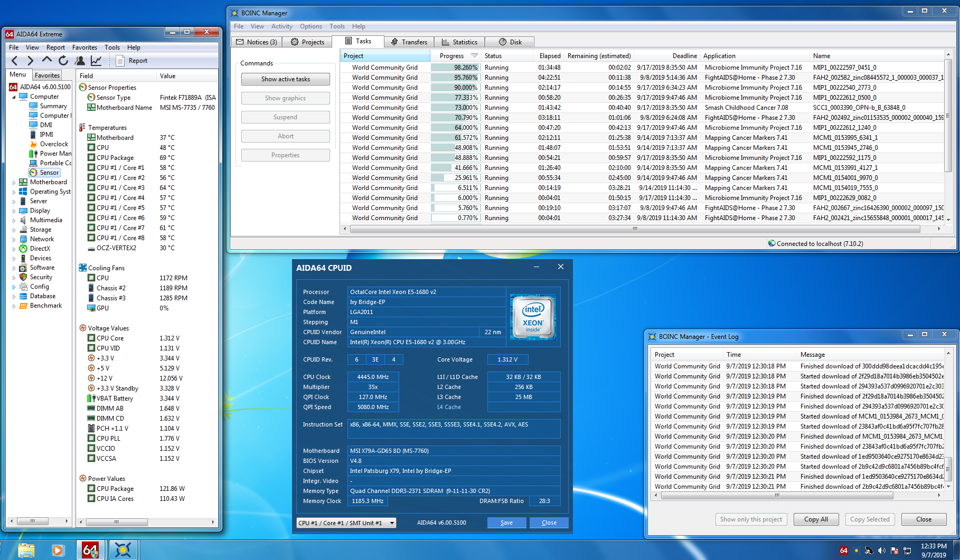Click the Multimedia icon in tree
This screenshot has height=560, width=960.
click(x=23, y=220)
